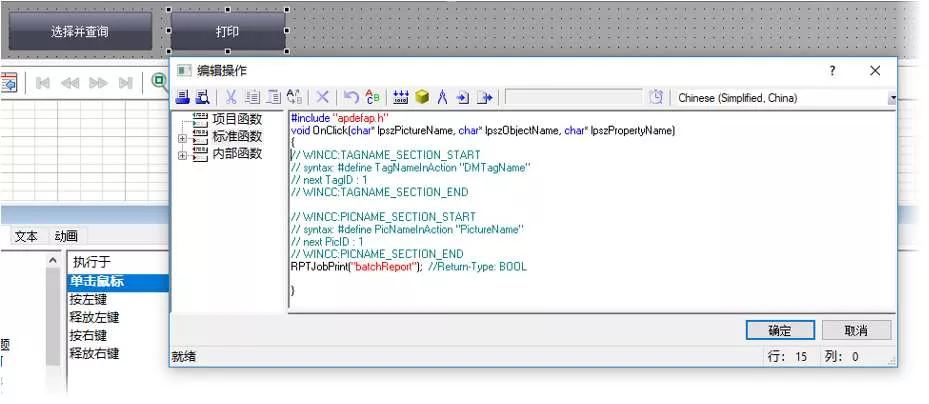
Task: Click the 打印 button on the picture
Action: click(228, 31)
